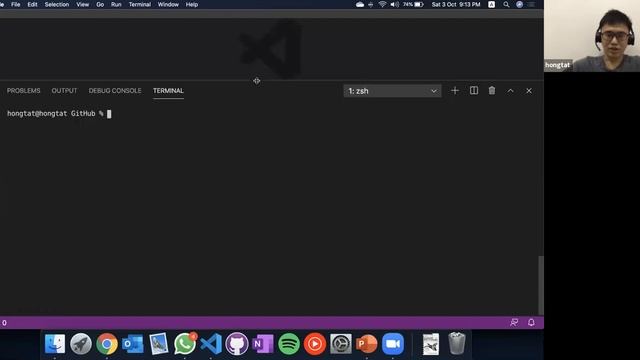Open Spotify from the dock
The image size is (640, 360).
(289, 344)
